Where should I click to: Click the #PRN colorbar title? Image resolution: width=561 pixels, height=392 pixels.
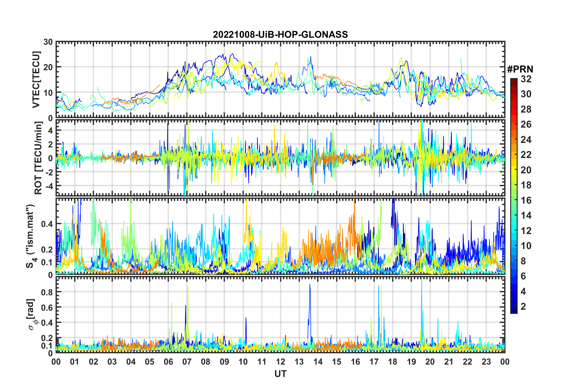[x=520, y=69]
